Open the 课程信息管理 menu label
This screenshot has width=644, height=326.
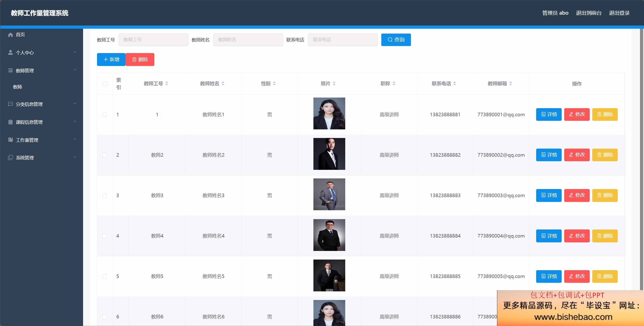[x=29, y=122]
